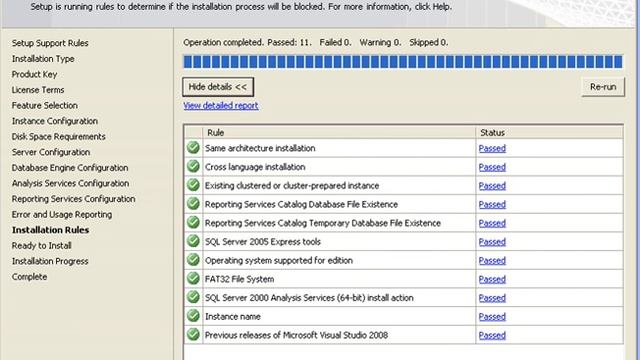This screenshot has height=360, width=640.
Task: Select Installation Type step in sidebar
Action: click(43, 59)
